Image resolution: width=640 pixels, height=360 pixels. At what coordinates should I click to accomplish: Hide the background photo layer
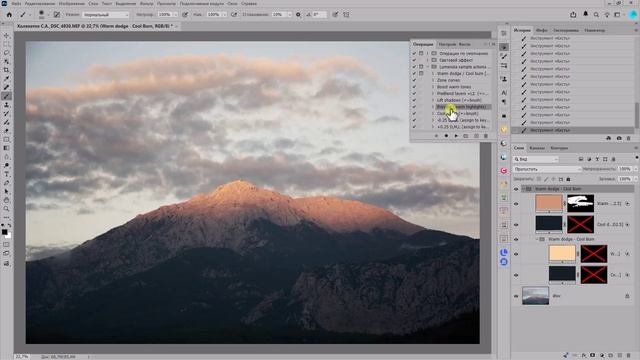(516, 296)
